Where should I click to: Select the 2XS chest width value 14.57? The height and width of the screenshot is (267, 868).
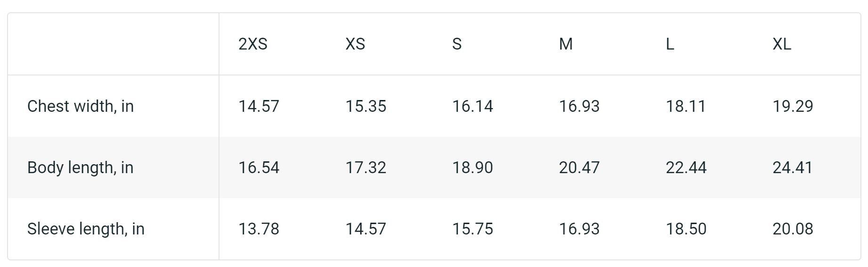(259, 106)
